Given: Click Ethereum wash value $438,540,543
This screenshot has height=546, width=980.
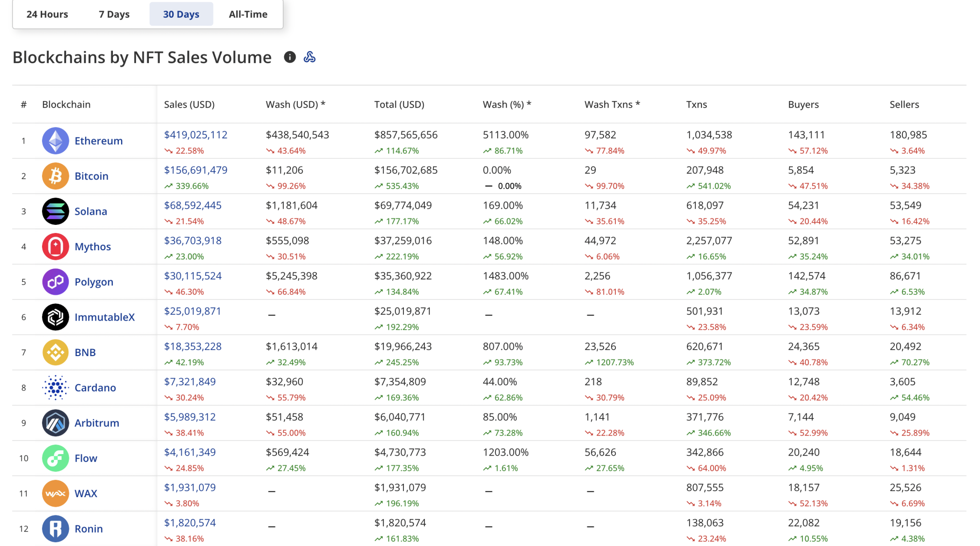Looking at the screenshot, I should click(298, 135).
